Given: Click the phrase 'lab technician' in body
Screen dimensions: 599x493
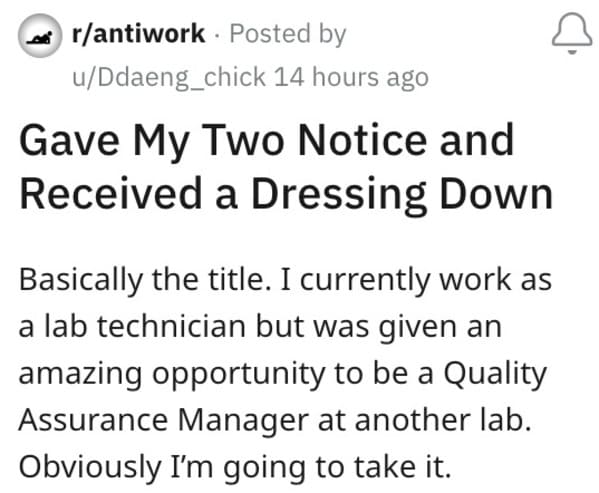Looking at the screenshot, I should [x=145, y=327].
